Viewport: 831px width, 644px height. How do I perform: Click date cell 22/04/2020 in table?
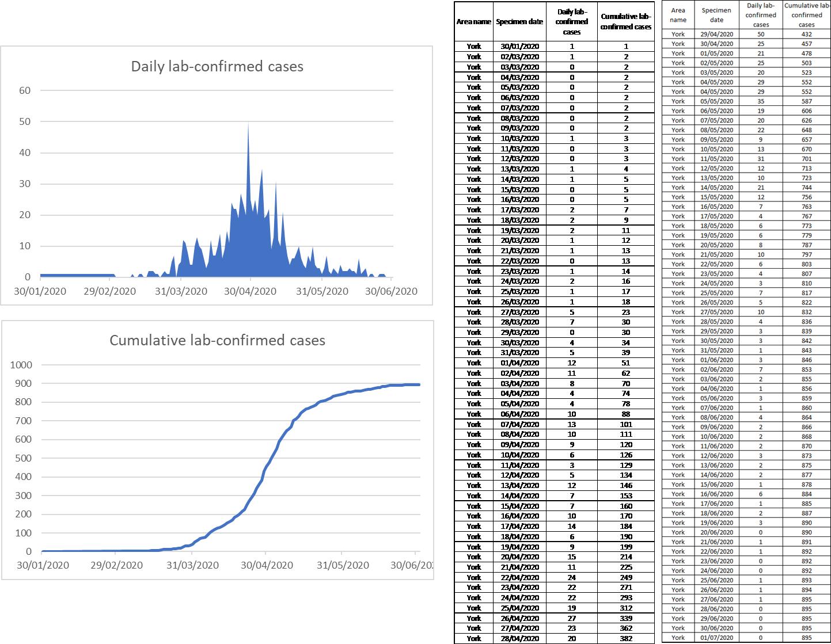(520, 577)
